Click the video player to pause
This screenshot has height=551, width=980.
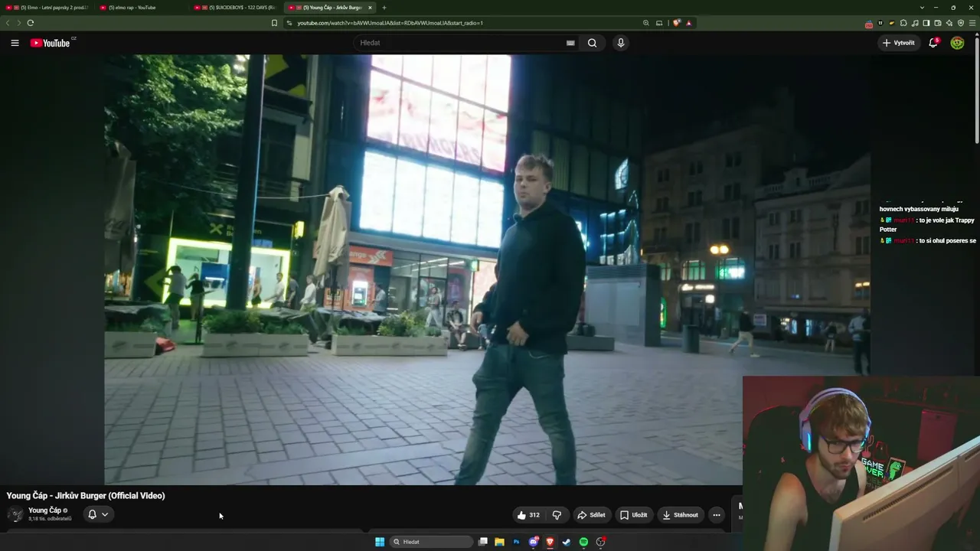coord(487,269)
